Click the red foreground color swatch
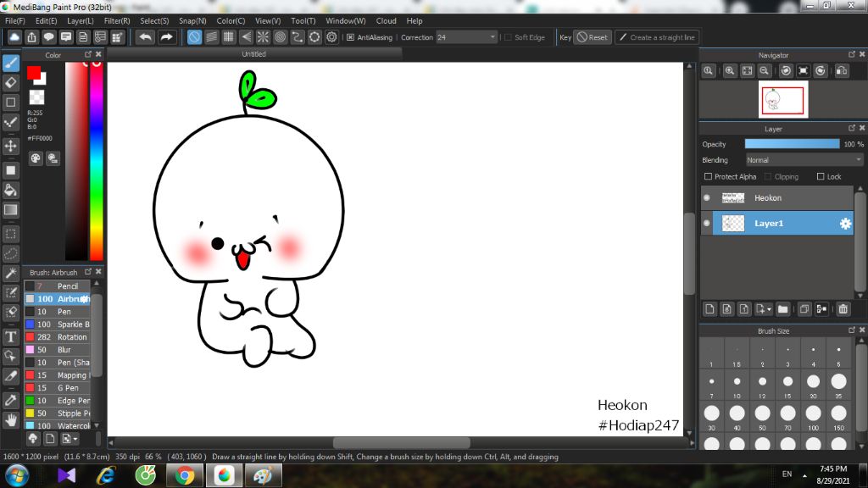868x488 pixels. 34,73
